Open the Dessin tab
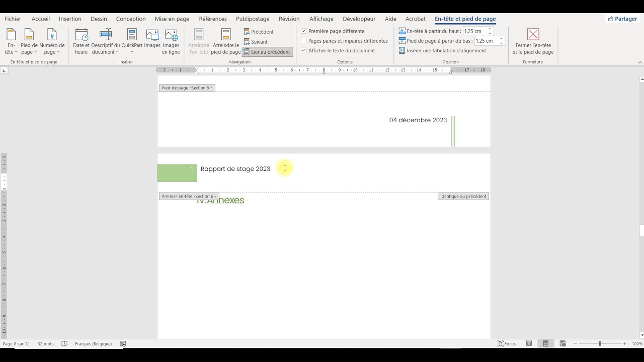The image size is (644, 362). point(99,19)
